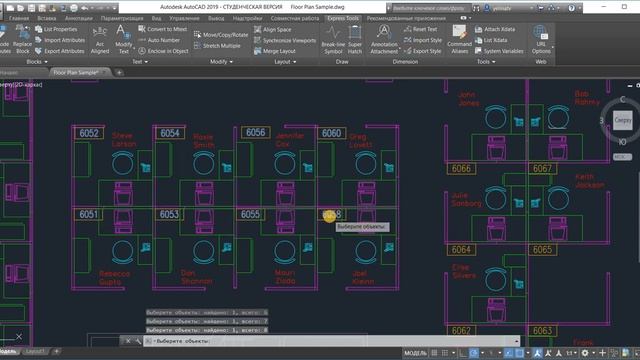Select Merge Layout tool
The width and height of the screenshot is (640, 360).
click(275, 51)
